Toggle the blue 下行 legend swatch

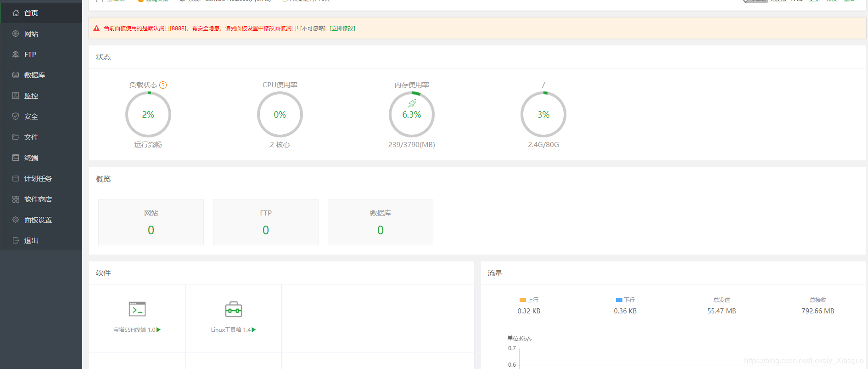click(619, 300)
